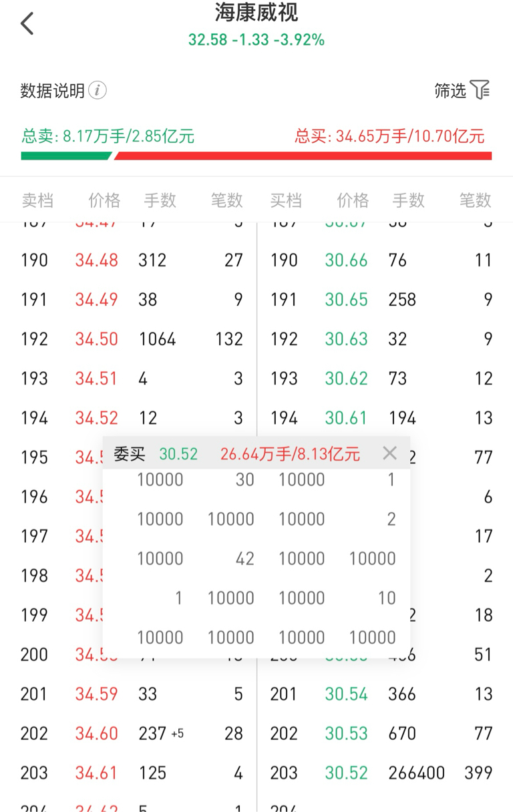This screenshot has width=513, height=812.
Task: Select buy price 30.62
Action: 346,379
